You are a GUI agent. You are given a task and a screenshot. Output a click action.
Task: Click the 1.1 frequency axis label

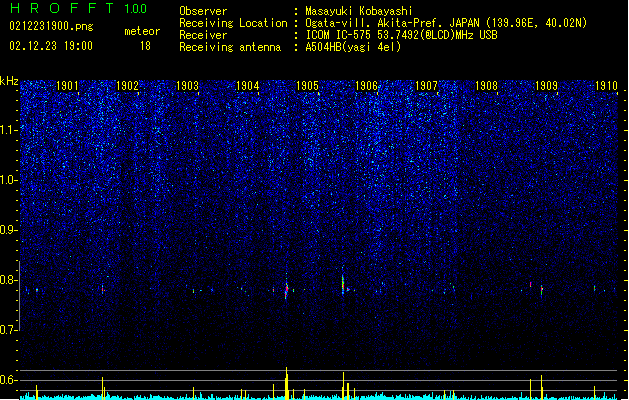tap(8, 130)
